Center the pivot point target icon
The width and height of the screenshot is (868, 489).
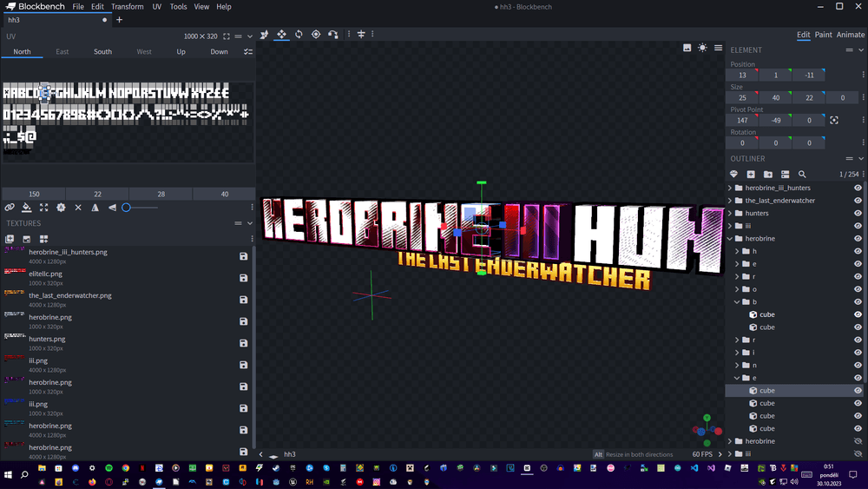point(833,120)
